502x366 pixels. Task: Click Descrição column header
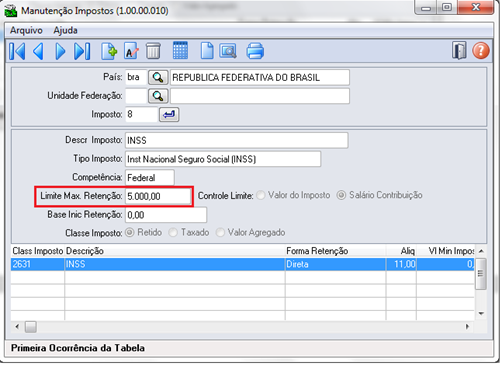pyautogui.click(x=175, y=251)
